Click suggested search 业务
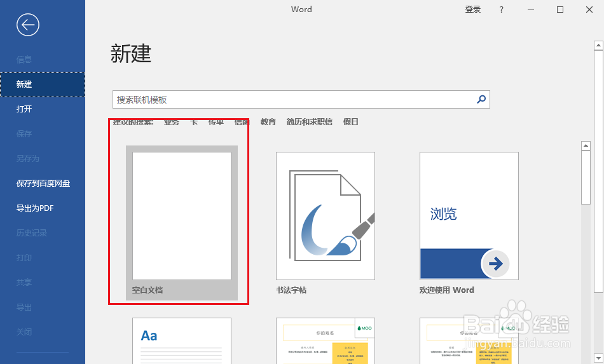The height and width of the screenshot is (364, 604). (x=172, y=122)
